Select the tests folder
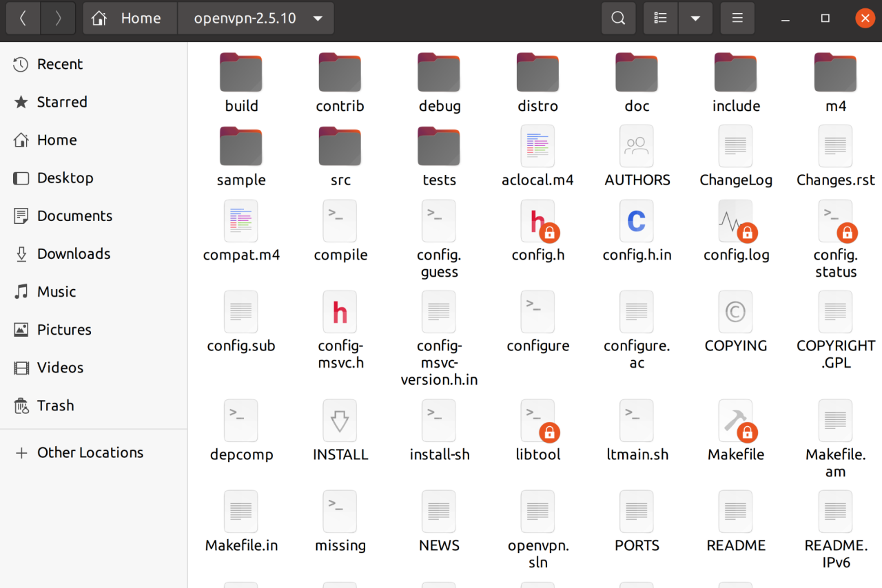 (439, 157)
